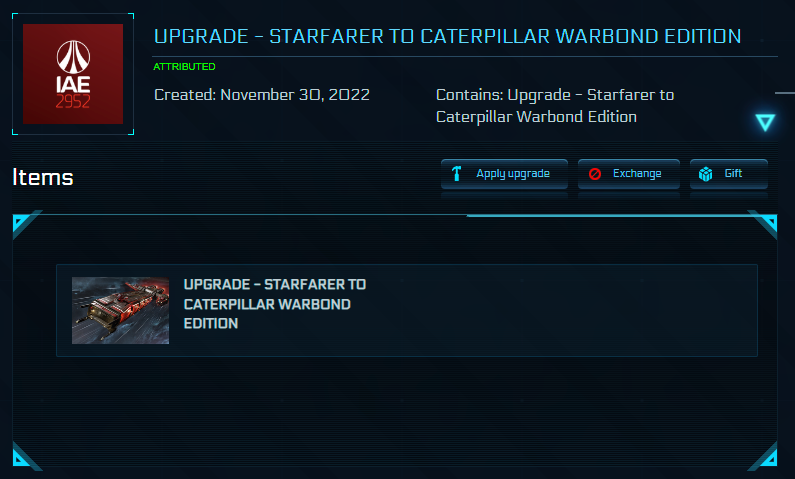Click the hammer icon beside Apply upgrade

pyautogui.click(x=456, y=173)
